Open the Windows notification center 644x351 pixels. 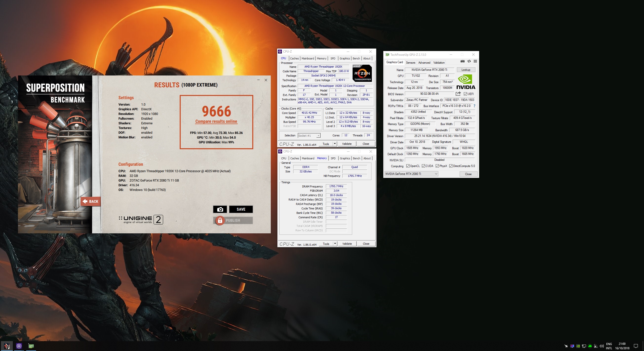[x=636, y=346]
